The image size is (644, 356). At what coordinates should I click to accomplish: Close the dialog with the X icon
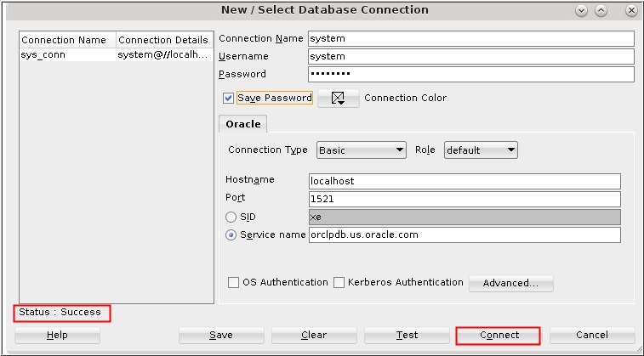click(631, 11)
